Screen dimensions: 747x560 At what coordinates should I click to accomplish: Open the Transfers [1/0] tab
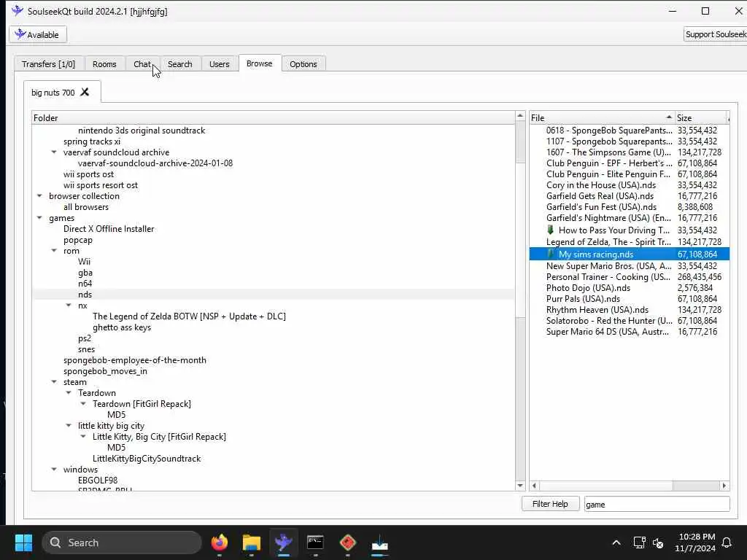49,64
